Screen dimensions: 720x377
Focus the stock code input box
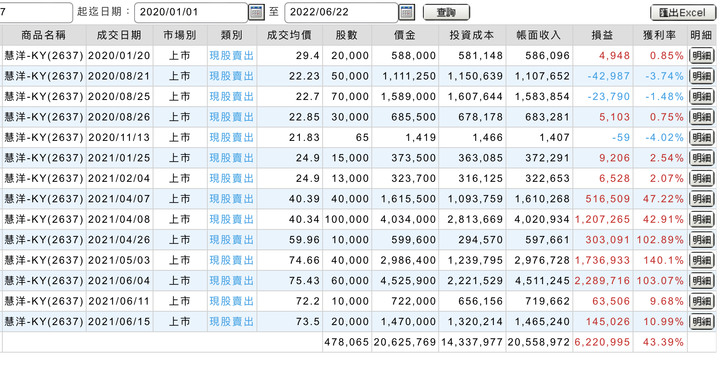coord(36,12)
